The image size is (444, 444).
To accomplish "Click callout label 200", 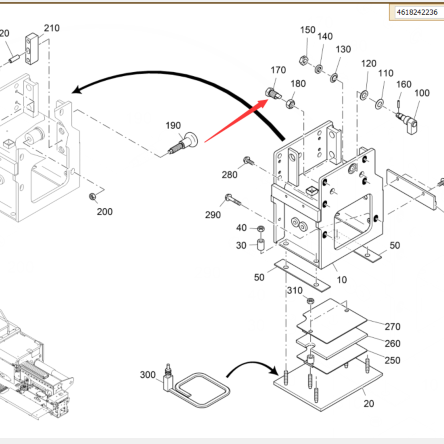I will [x=105, y=212].
